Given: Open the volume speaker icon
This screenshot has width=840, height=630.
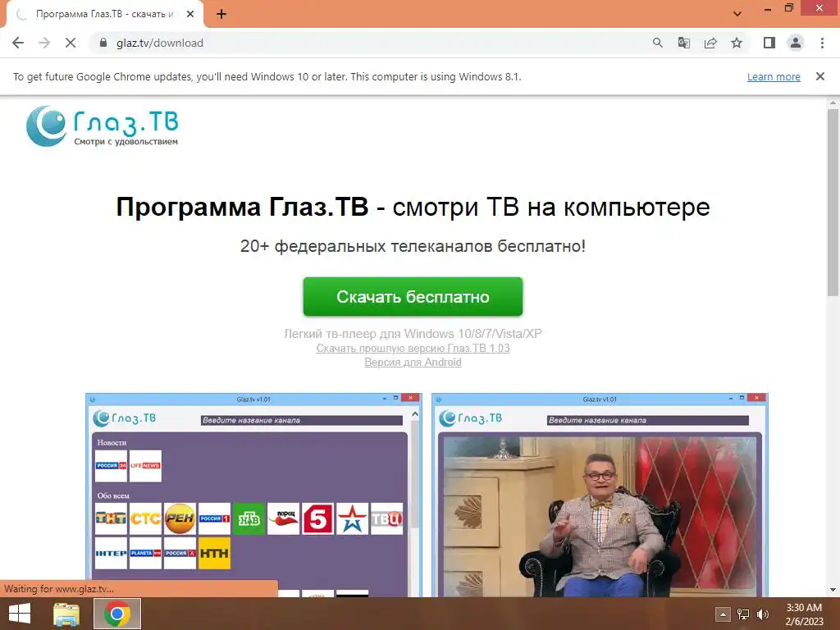Looking at the screenshot, I should click(763, 614).
